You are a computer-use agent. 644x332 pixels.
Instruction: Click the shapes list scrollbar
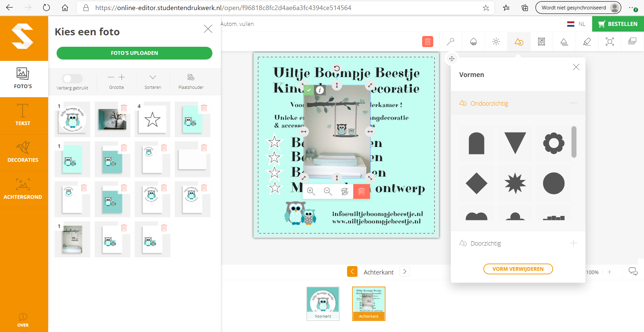click(x=574, y=142)
